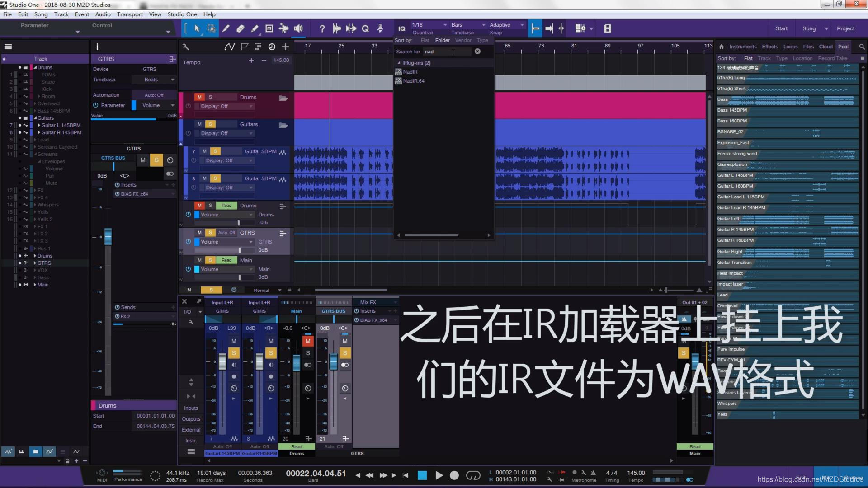Expand the Guitar L 145BPM track
Viewport: 868px width, 488px height.
pos(39,125)
